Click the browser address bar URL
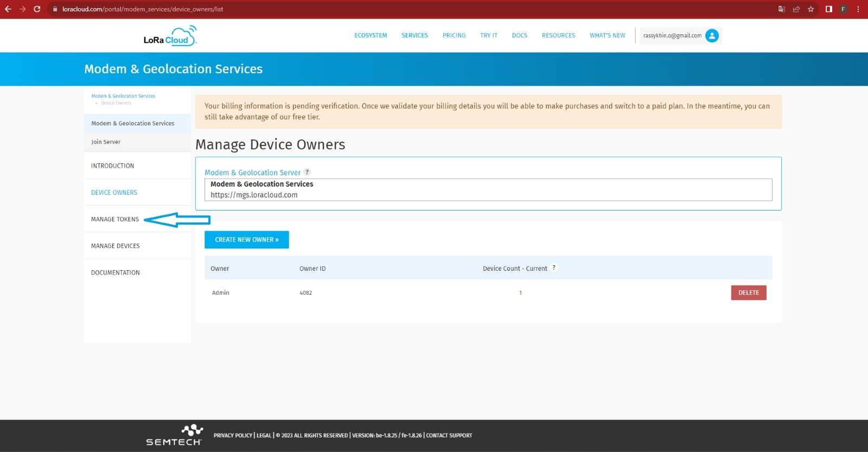Screen dimensions: 868x452 click(x=143, y=9)
